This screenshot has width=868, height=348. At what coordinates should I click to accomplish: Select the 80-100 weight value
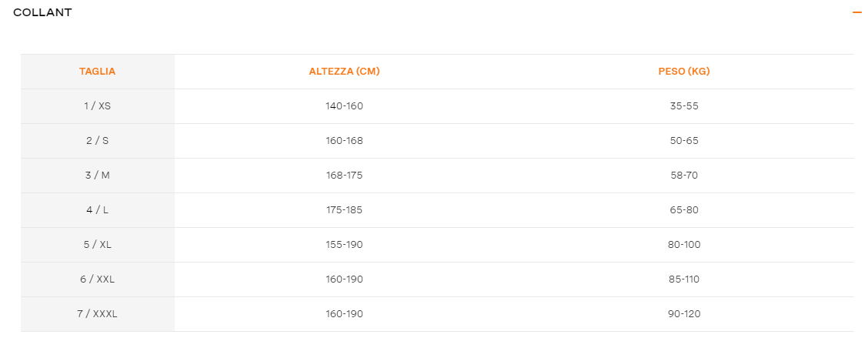(x=684, y=244)
